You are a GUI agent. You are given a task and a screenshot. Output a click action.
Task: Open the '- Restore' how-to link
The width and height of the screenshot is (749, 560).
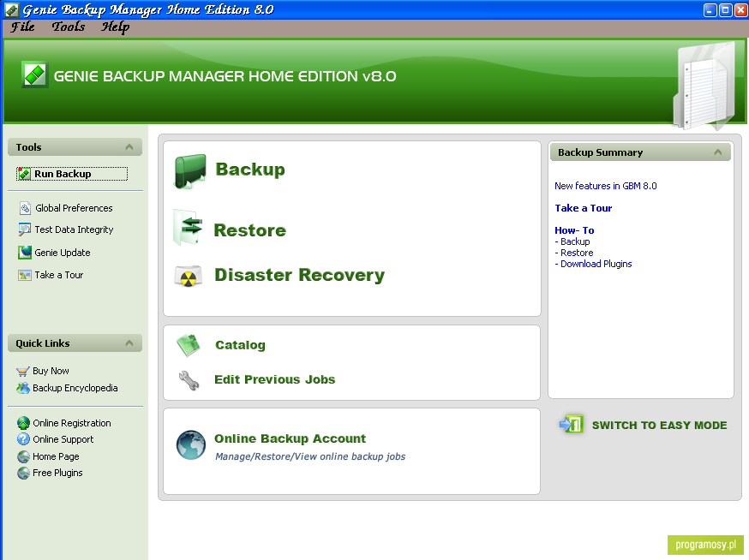pyautogui.click(x=574, y=253)
